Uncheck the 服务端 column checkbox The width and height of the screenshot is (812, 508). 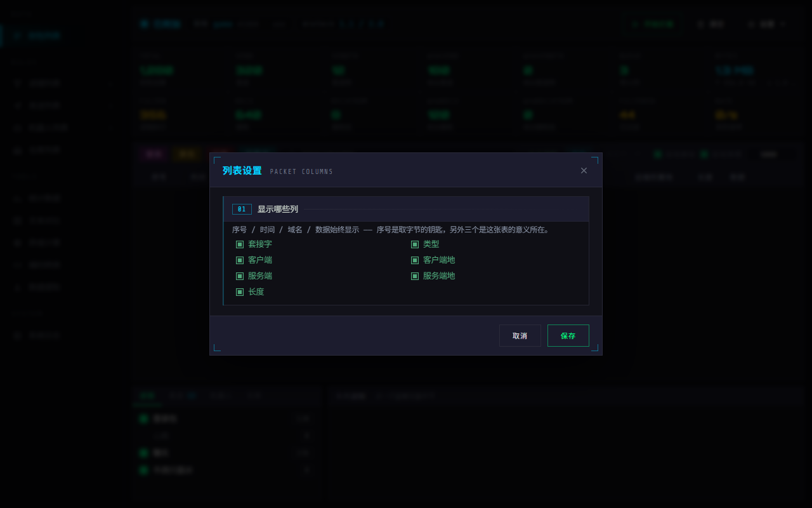[x=240, y=276]
